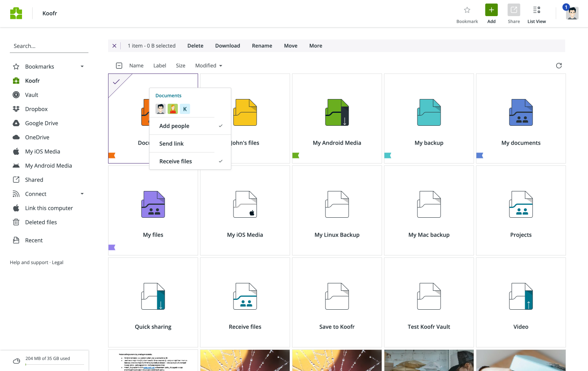Click the Koofr logo in header
This screenshot has height=371, width=588.
coord(16,13)
